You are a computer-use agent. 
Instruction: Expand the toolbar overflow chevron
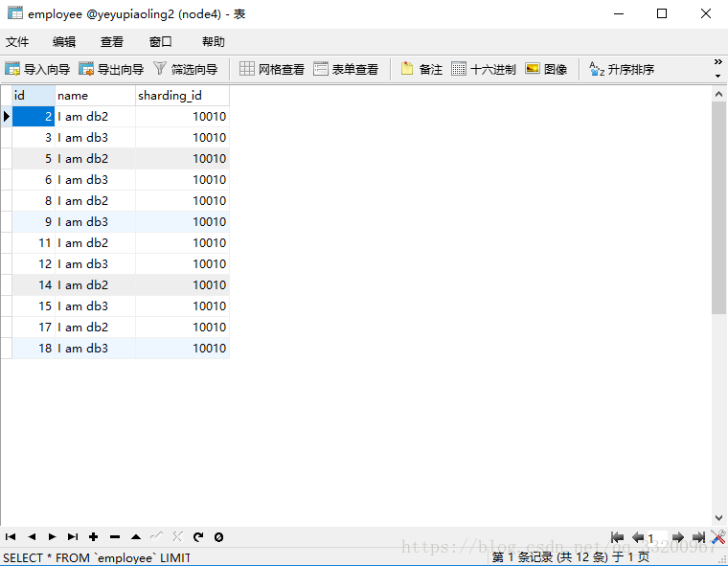pos(717,69)
